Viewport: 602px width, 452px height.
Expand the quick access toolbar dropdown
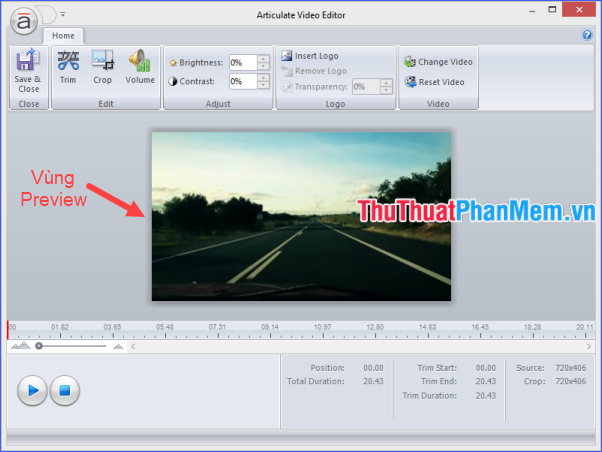click(63, 15)
